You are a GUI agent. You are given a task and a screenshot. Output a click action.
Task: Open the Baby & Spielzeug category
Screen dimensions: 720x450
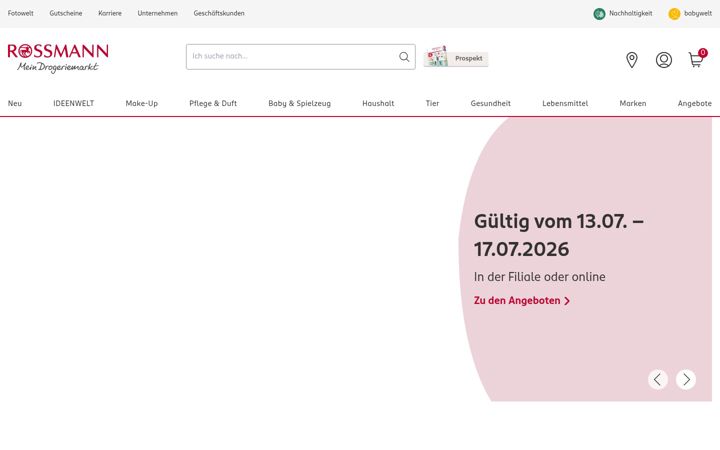pyautogui.click(x=299, y=103)
